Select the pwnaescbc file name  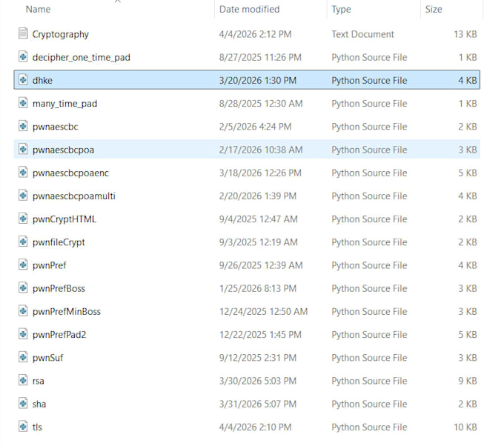coord(56,127)
